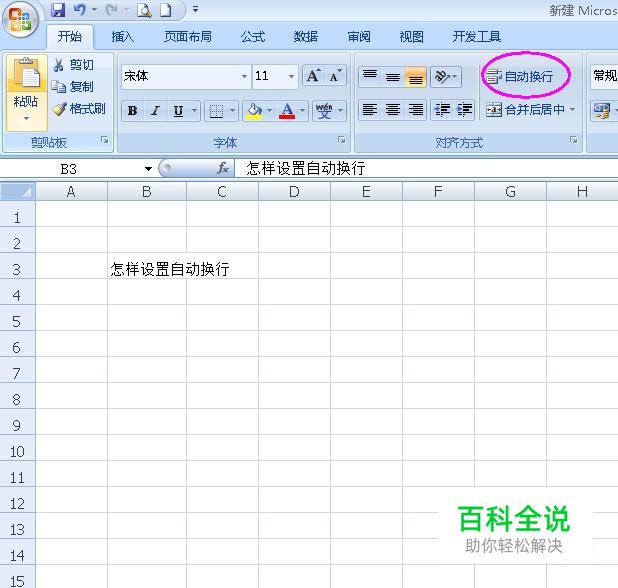Toggle italic formatting
This screenshot has height=588, width=618.
tap(156, 111)
